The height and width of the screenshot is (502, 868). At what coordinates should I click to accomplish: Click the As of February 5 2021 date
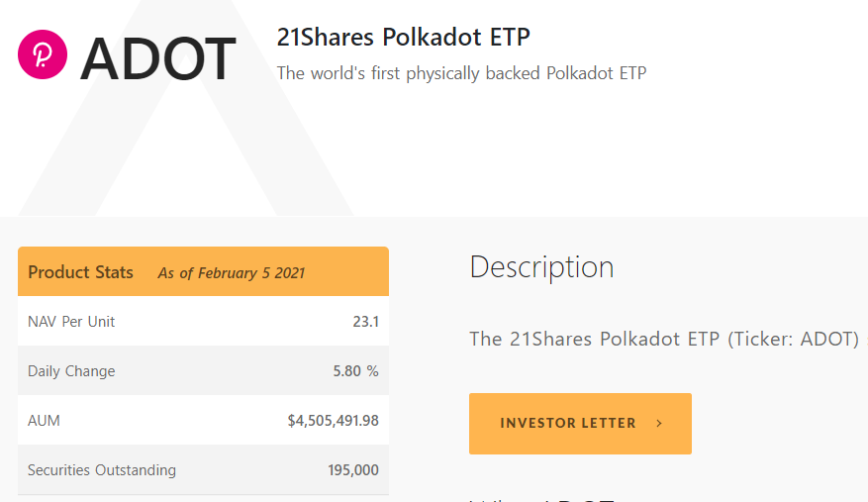[232, 273]
